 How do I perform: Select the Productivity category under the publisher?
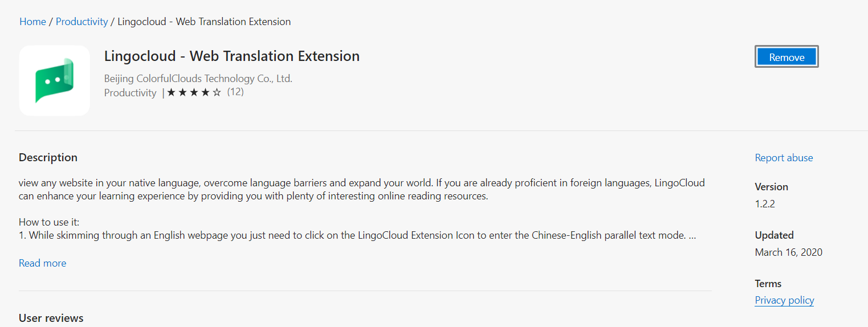pyautogui.click(x=130, y=93)
